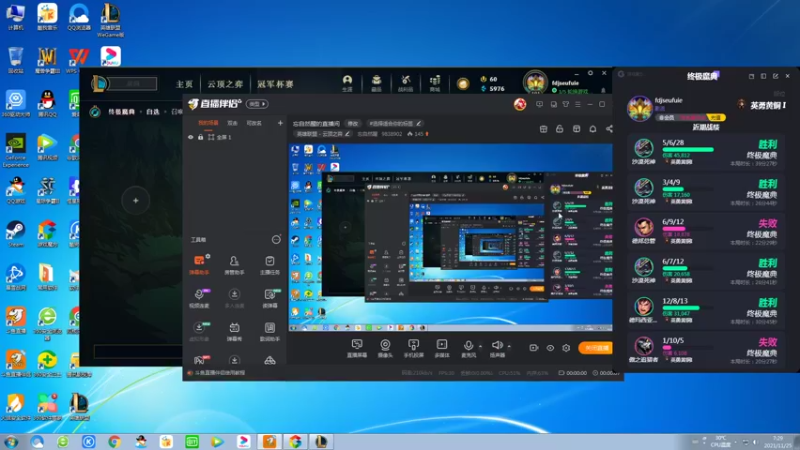The height and width of the screenshot is (450, 800).
Task: Open the 3/4/9 胜利 match record
Action: point(706,191)
